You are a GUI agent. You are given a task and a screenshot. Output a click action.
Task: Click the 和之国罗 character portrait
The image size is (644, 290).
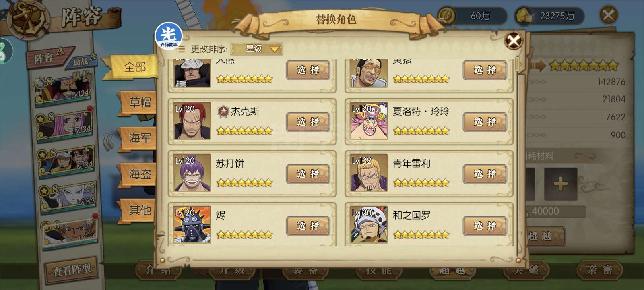coord(369,225)
